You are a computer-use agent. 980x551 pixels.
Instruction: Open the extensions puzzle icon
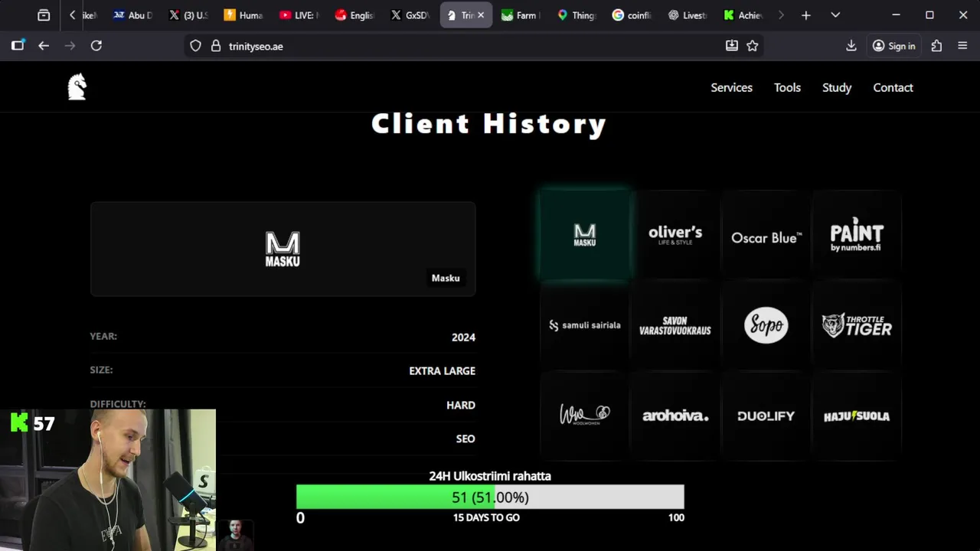pyautogui.click(x=936, y=46)
